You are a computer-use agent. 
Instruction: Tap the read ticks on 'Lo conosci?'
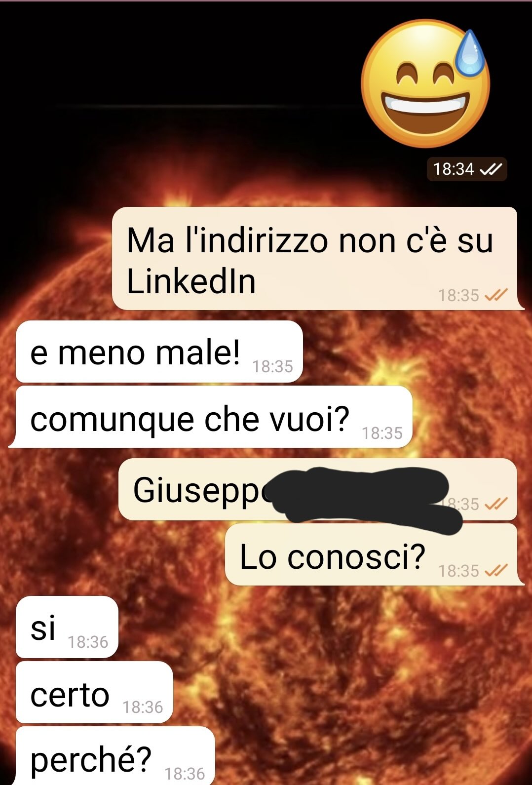click(x=496, y=571)
